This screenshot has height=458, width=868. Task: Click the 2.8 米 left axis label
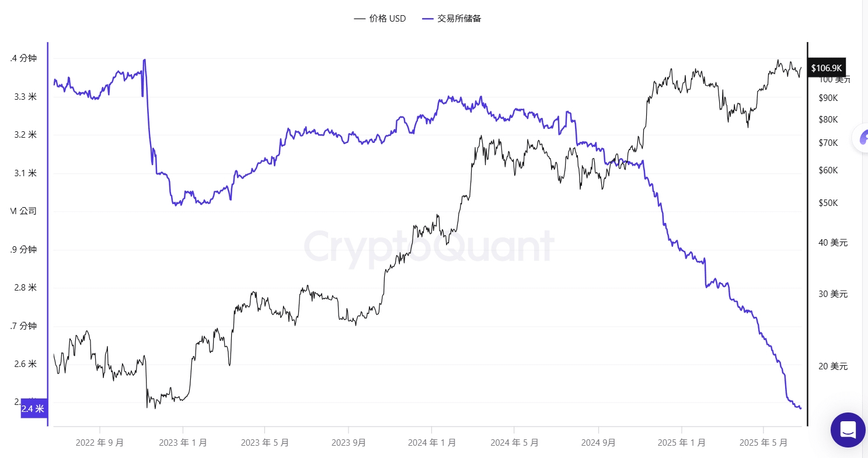26,288
